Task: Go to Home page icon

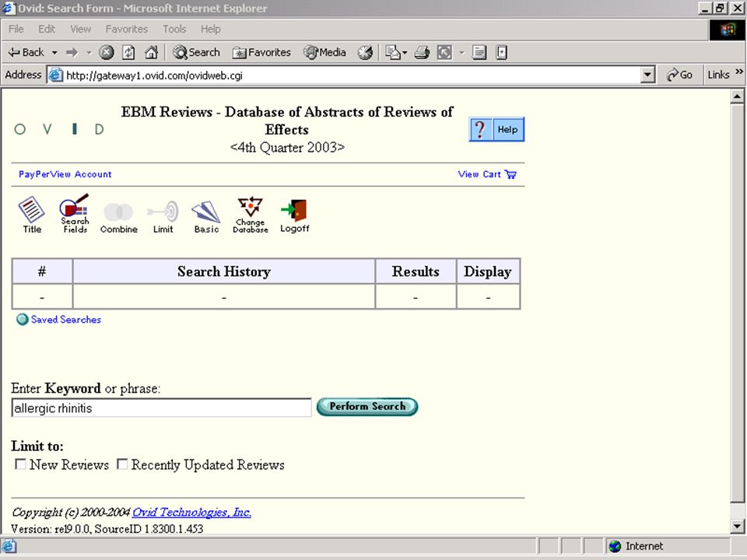Action: click(x=152, y=52)
